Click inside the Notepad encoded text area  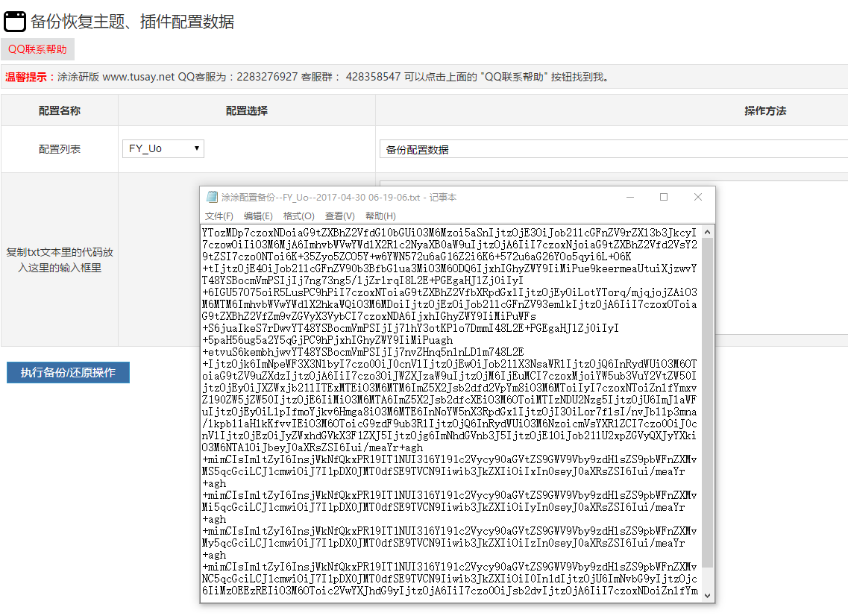(x=447, y=410)
